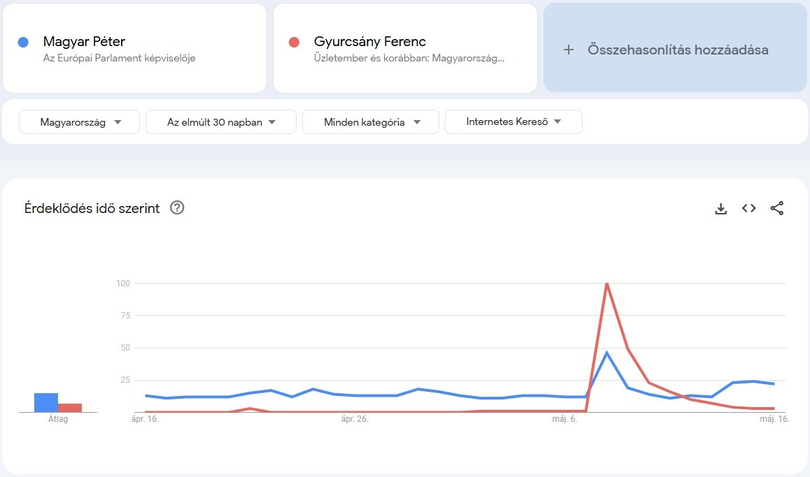Screen dimensions: 810x477
Task: Open the Minden kategória dropdown
Action: (367, 122)
